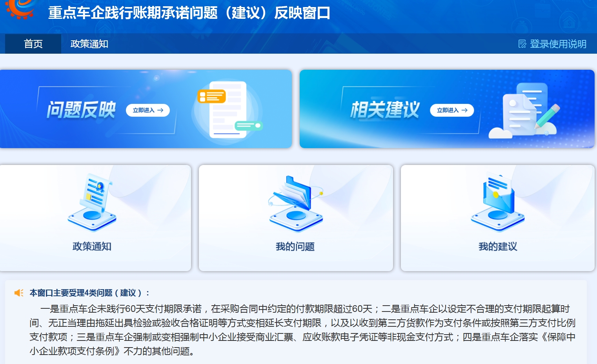Open 登录使用说明
The image size is (597, 364).
[x=559, y=43]
